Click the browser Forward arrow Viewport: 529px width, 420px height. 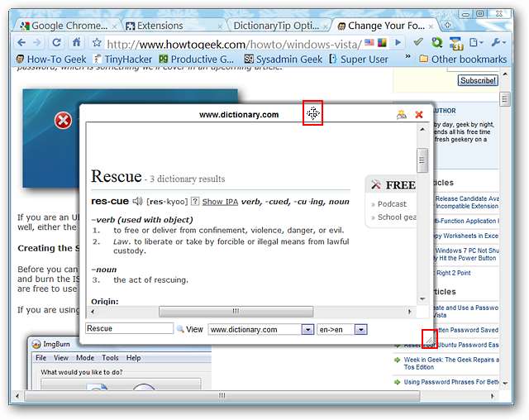tap(37, 42)
